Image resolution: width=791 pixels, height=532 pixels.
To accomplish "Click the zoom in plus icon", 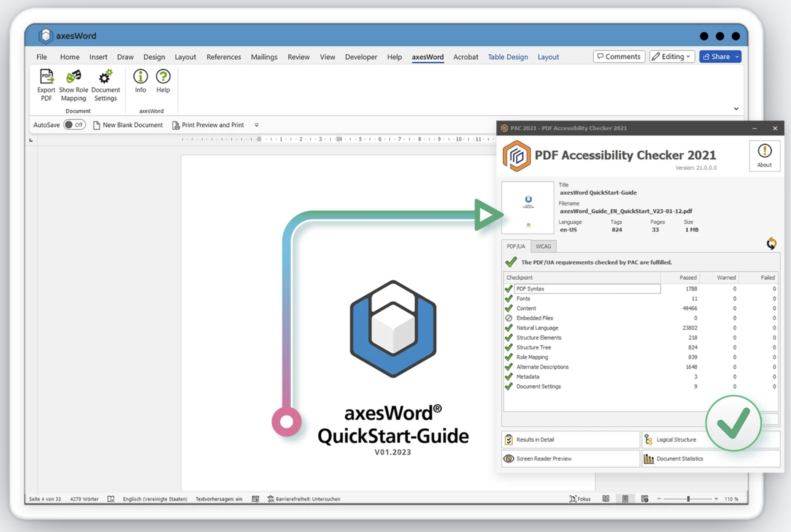I will click(x=716, y=499).
